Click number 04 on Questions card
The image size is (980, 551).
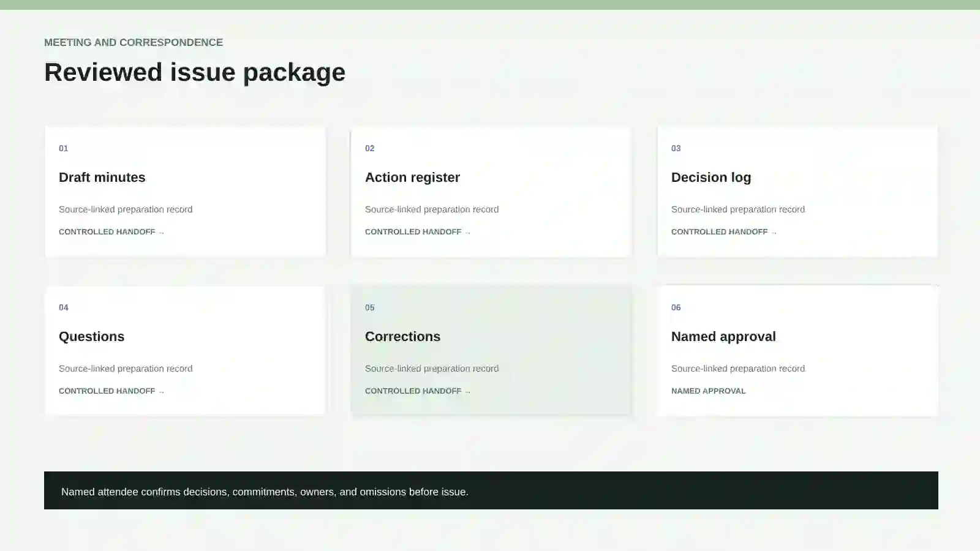[63, 307]
